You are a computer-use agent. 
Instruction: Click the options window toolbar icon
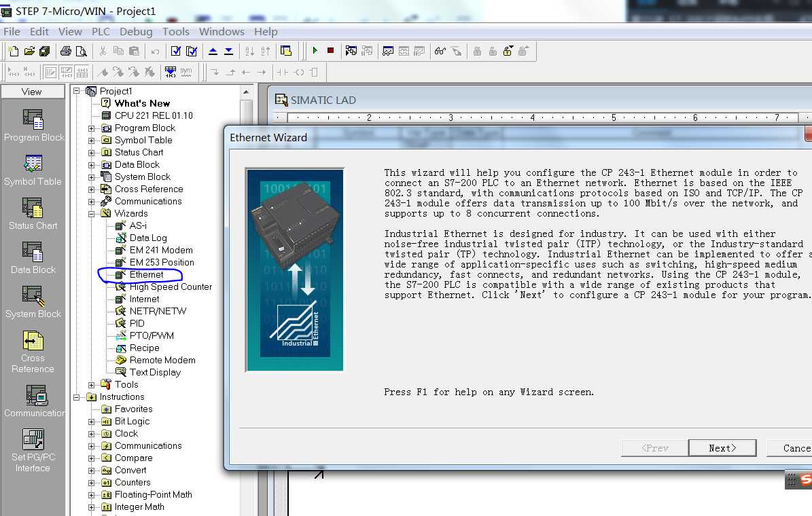[286, 51]
